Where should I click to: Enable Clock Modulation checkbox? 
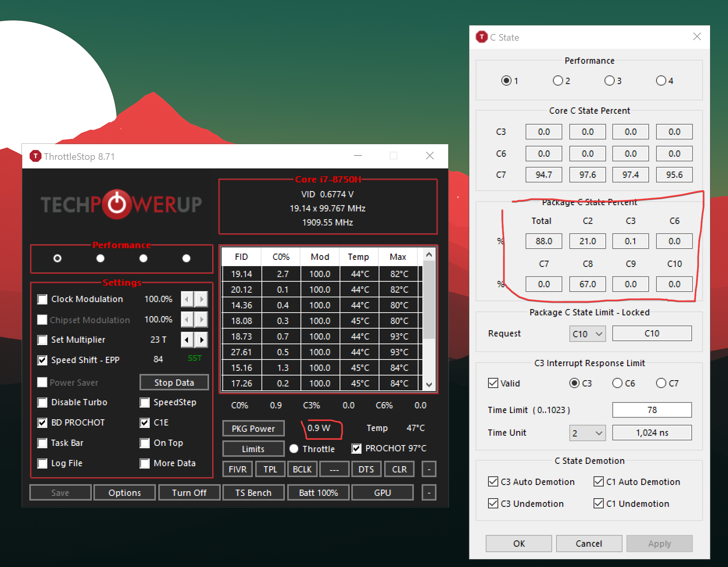tap(42, 299)
